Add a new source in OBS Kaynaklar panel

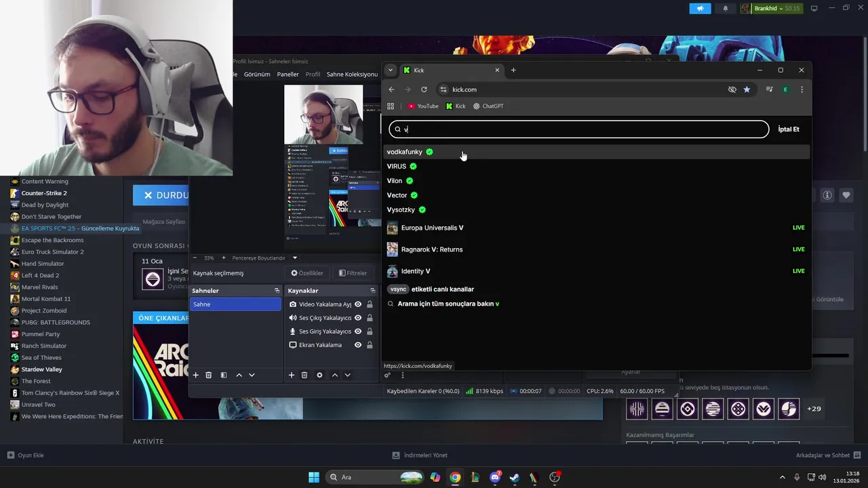tap(292, 375)
